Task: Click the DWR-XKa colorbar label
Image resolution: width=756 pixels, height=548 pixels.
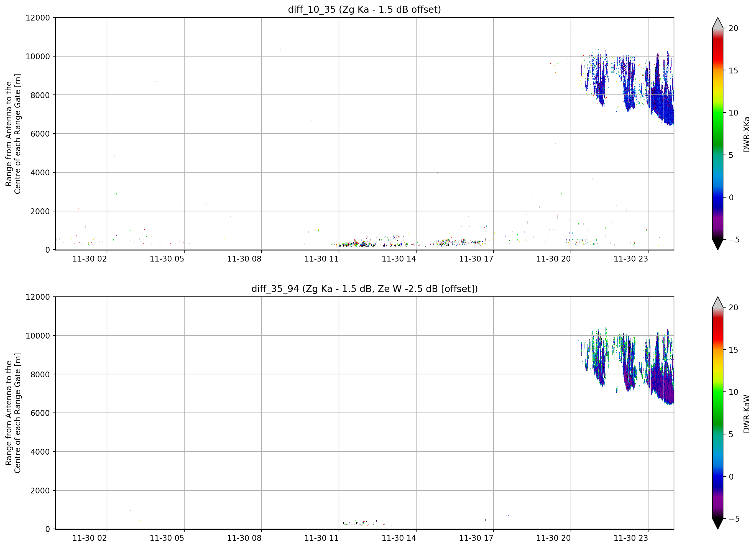Action: (x=746, y=134)
